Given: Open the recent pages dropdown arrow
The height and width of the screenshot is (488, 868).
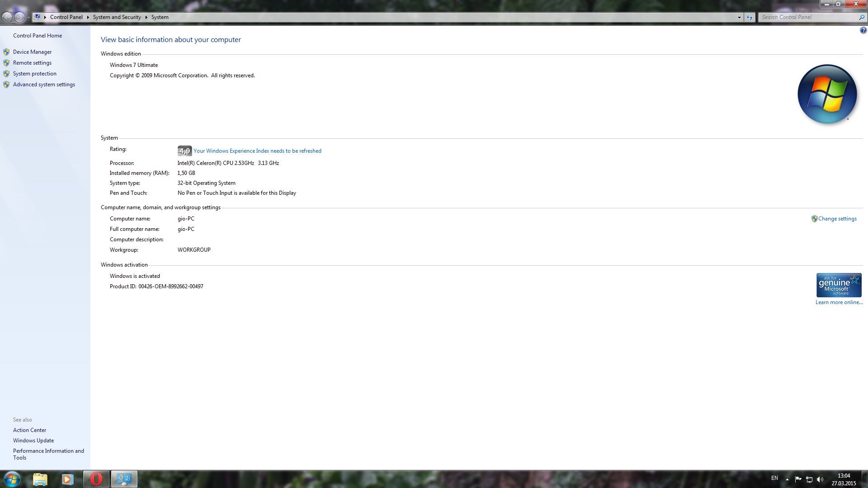Looking at the screenshot, I should (x=28, y=17).
